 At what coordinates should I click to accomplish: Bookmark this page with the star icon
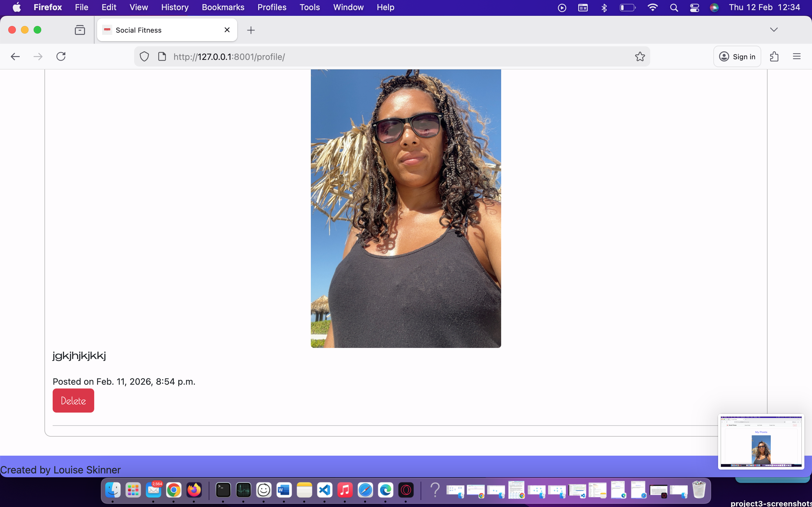point(639,56)
